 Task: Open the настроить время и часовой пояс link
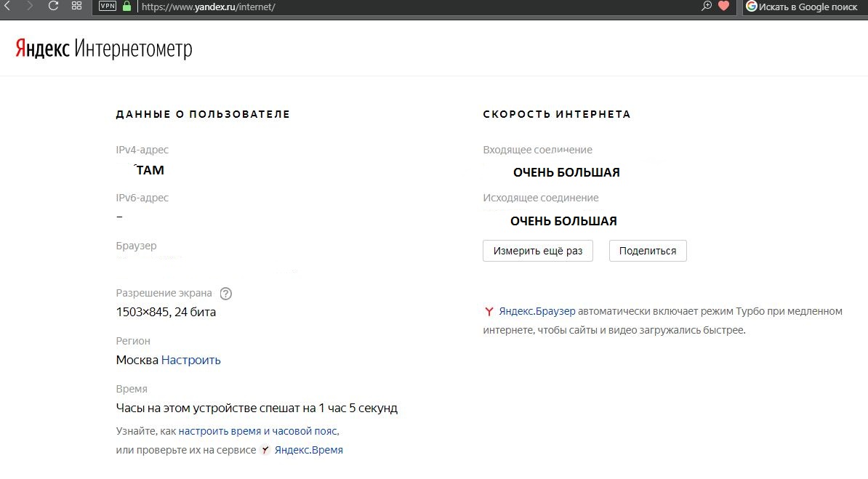[258, 431]
